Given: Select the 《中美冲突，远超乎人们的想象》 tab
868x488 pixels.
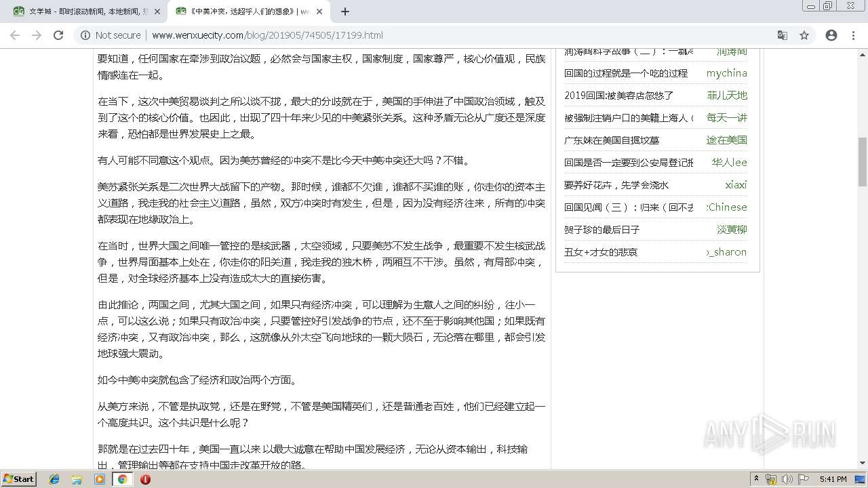Looking at the screenshot, I should point(248,12).
